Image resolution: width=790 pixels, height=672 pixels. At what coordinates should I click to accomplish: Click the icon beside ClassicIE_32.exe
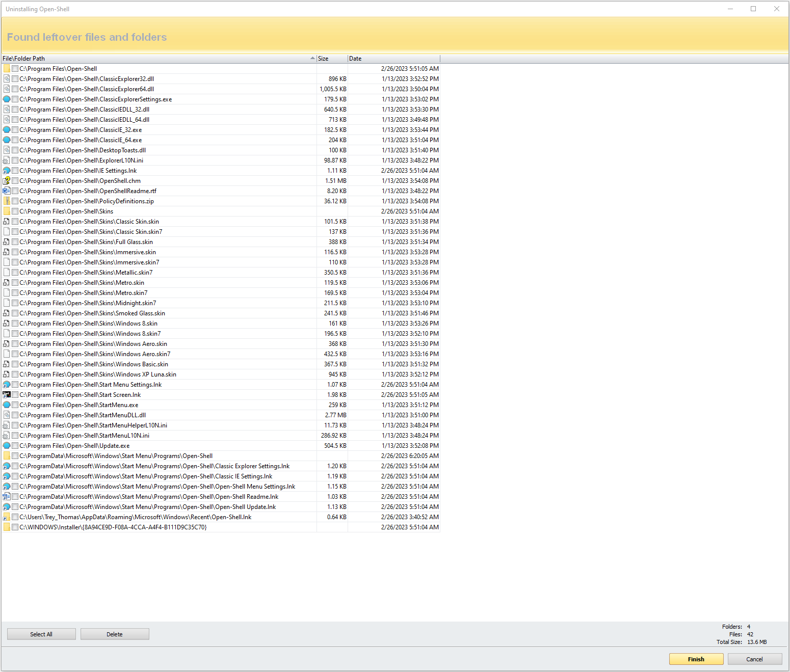7,130
